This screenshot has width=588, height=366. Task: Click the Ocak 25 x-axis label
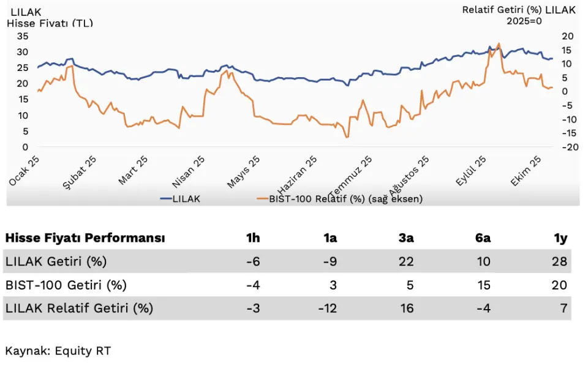pyautogui.click(x=25, y=170)
